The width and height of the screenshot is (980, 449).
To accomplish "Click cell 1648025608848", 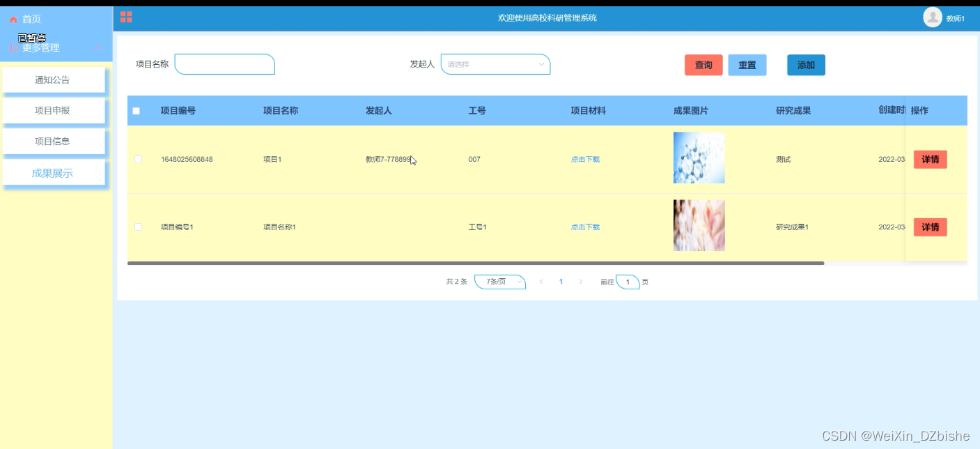I will click(187, 159).
